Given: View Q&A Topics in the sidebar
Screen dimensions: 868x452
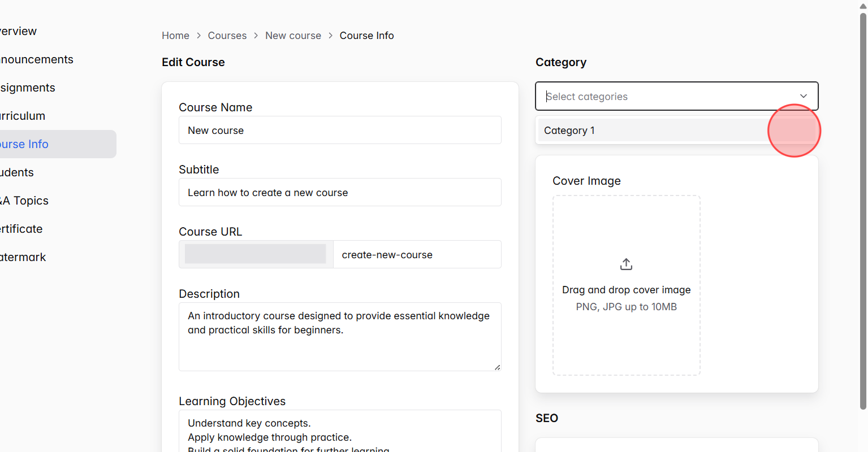Looking at the screenshot, I should [25, 201].
